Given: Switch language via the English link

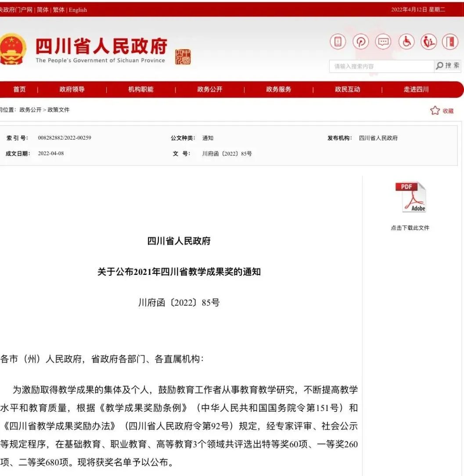Looking at the screenshot, I should (78, 10).
